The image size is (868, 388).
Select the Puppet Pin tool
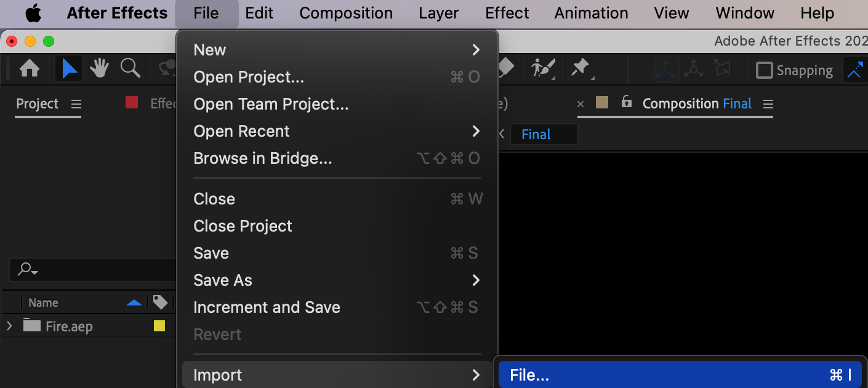point(580,68)
